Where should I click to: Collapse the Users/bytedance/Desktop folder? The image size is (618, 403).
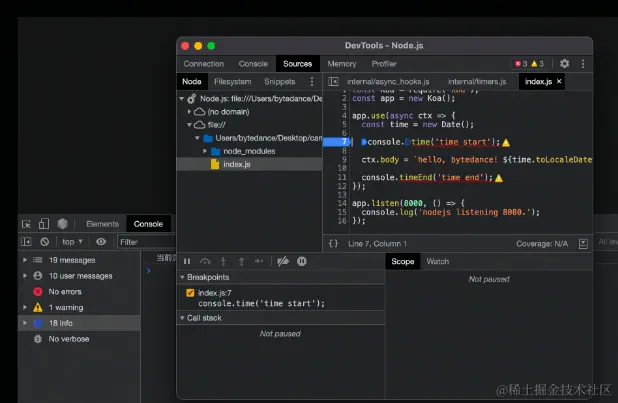(x=197, y=138)
